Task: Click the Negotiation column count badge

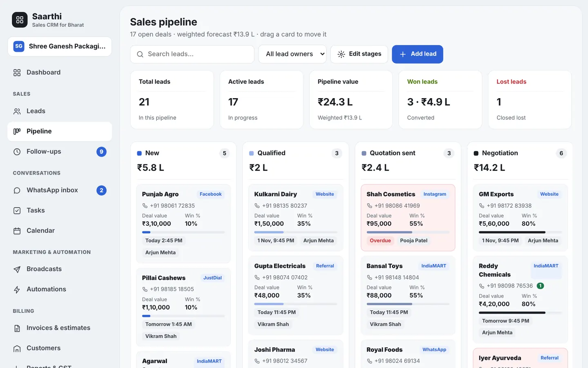Action: pos(561,153)
